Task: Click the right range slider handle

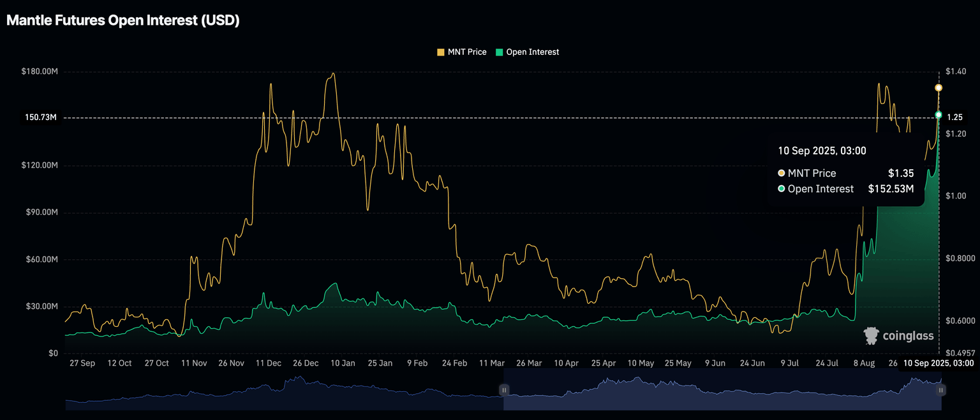Action: coord(940,389)
